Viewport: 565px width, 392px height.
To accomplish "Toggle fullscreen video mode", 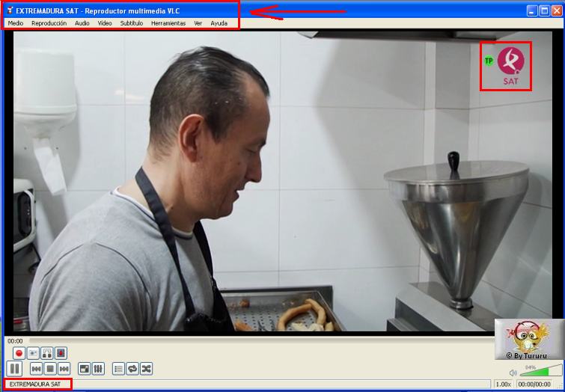I will [x=85, y=369].
